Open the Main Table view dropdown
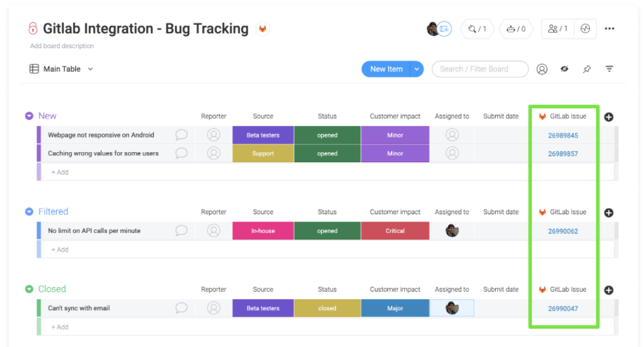 pyautogui.click(x=90, y=69)
